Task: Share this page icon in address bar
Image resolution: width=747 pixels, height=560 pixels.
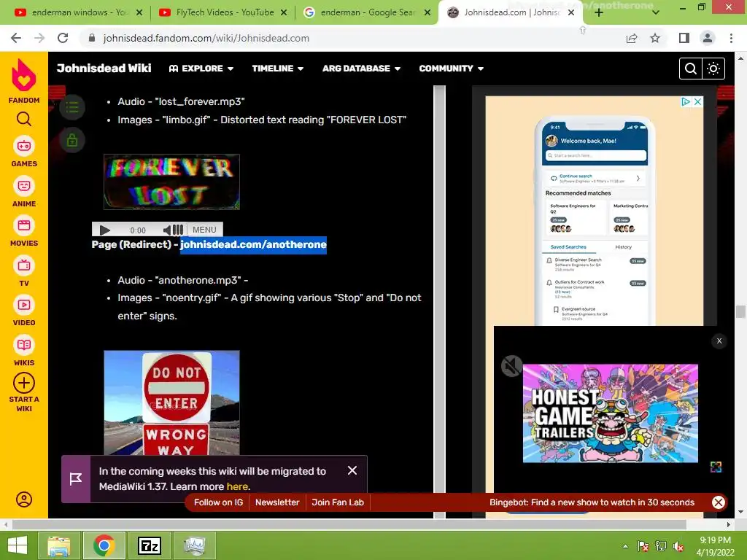Action: click(632, 38)
